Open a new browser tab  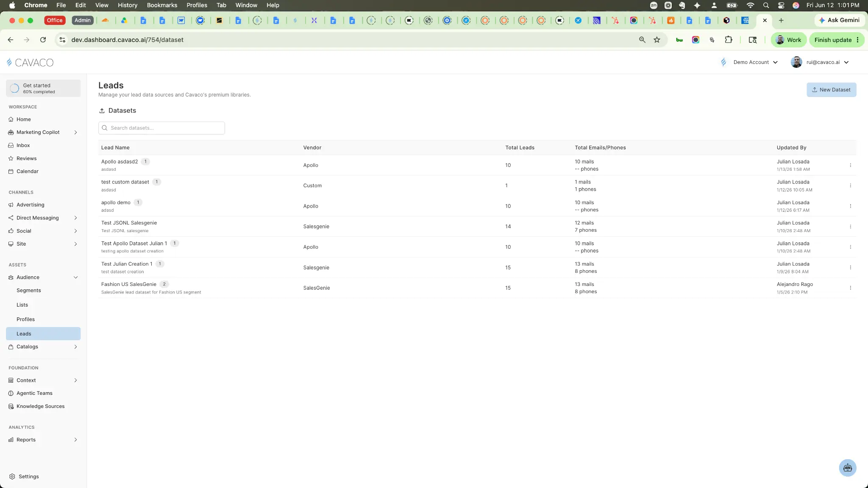point(781,20)
